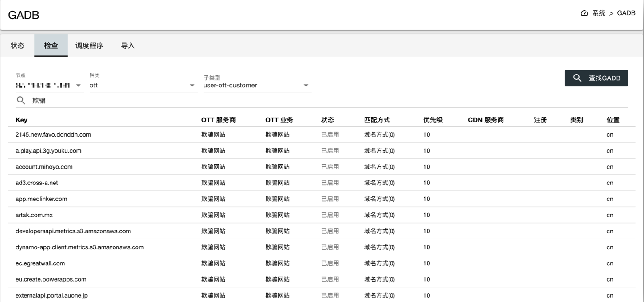The height and width of the screenshot is (302, 644).
Task: Click the artak.com.mx row key
Action: coord(34,215)
